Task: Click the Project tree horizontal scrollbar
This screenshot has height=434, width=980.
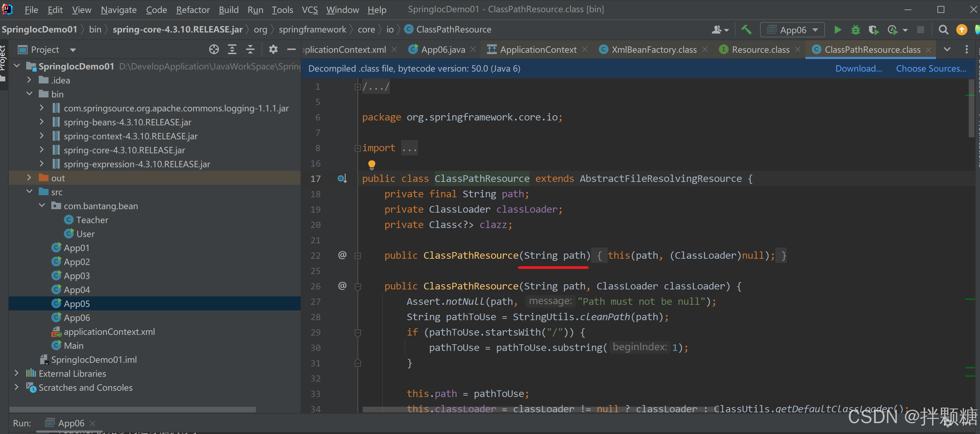Action: pos(132,409)
